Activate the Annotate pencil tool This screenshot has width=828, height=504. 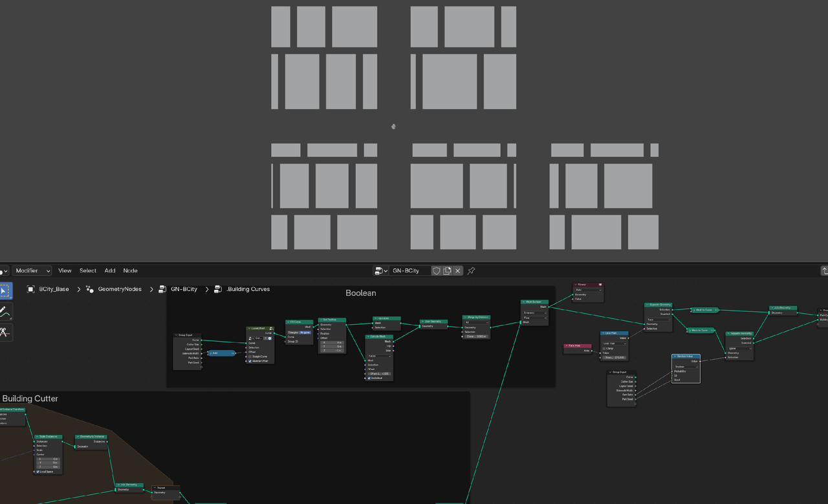(5, 312)
